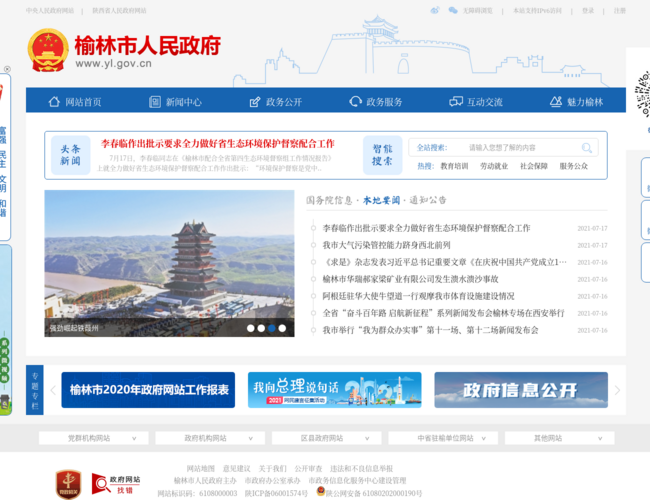Open news about 阿根廷驻华大使牛望道

[418, 296]
